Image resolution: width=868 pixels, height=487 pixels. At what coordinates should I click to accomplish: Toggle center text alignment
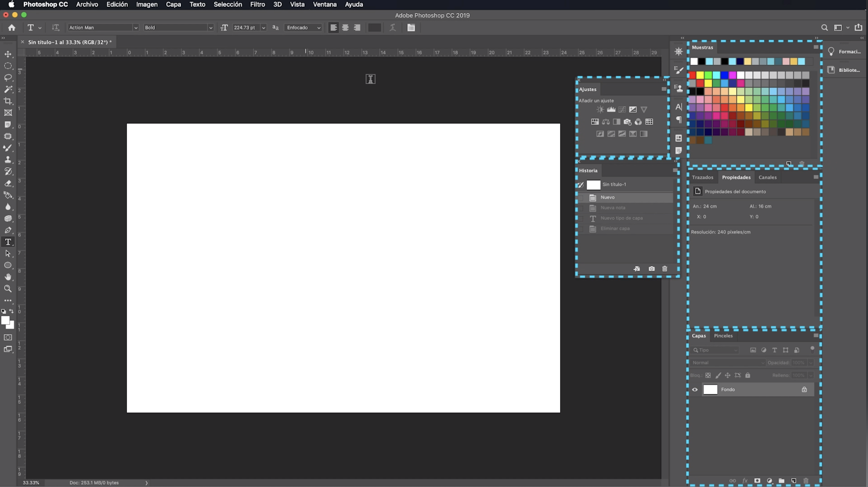click(x=345, y=28)
